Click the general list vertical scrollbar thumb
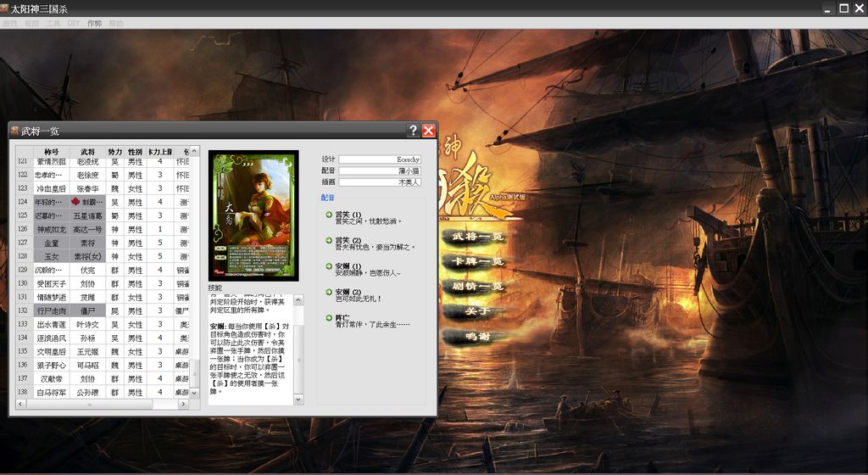 coord(194,374)
